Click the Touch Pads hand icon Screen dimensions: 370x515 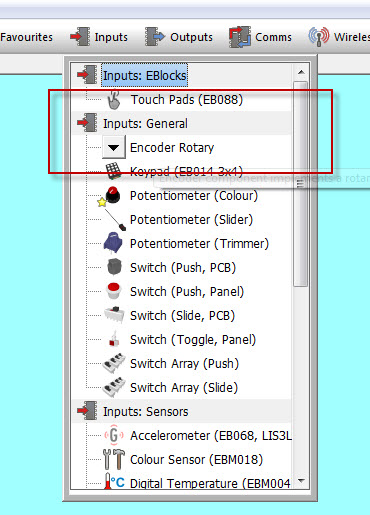[x=114, y=100]
